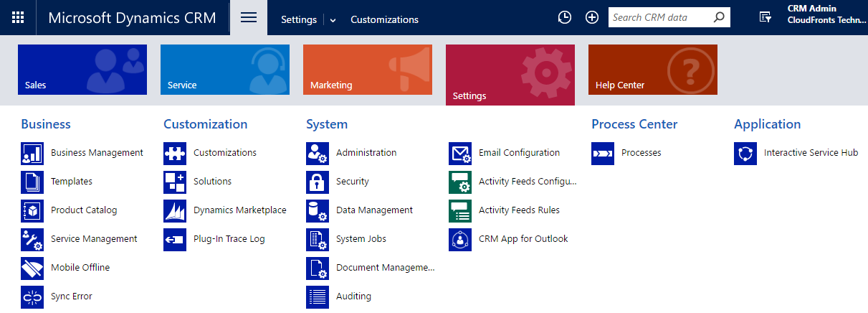Open the Sync Error link
The height and width of the screenshot is (313, 868).
[x=72, y=296]
